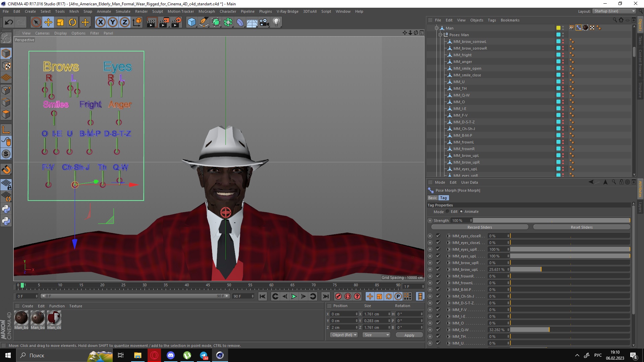This screenshot has width=644, height=362.
Task: Add a camera object
Action: pyautogui.click(x=264, y=22)
